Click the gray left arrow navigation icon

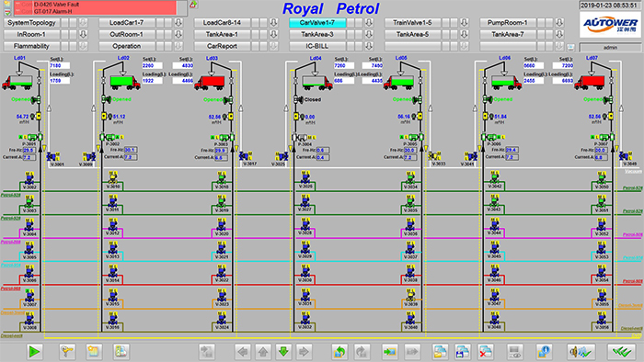pyautogui.click(x=243, y=351)
